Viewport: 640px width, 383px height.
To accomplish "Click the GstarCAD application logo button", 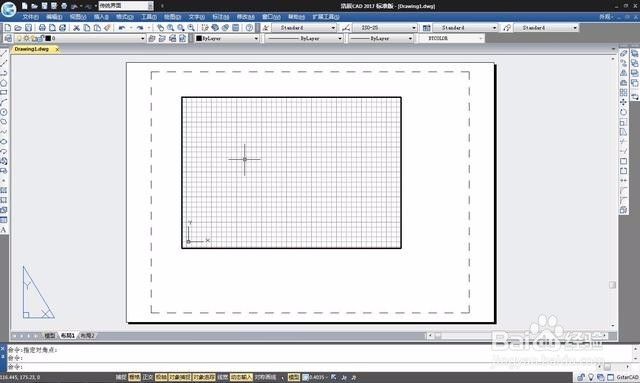I will 8,9.
